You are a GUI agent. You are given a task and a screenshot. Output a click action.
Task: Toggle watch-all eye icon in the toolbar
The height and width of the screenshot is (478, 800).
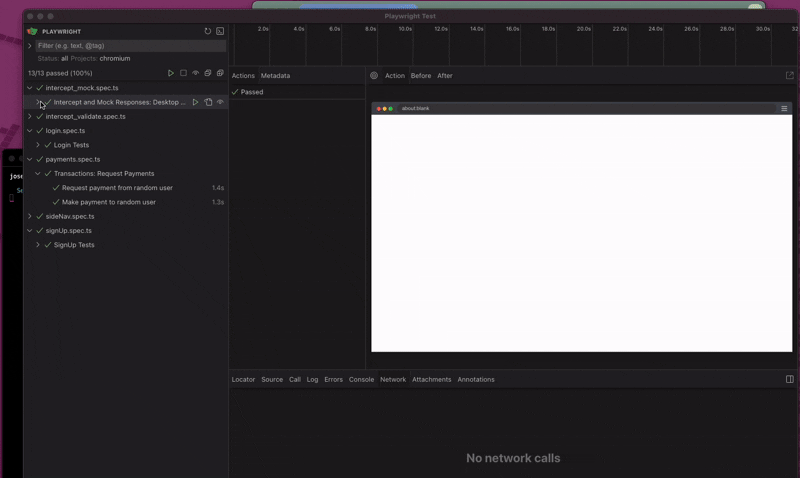click(195, 73)
